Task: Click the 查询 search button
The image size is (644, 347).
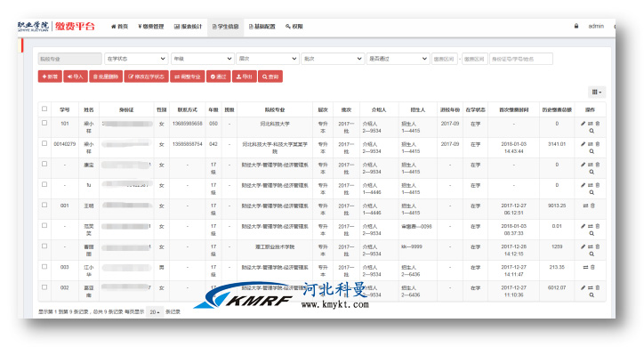Action: [x=270, y=77]
